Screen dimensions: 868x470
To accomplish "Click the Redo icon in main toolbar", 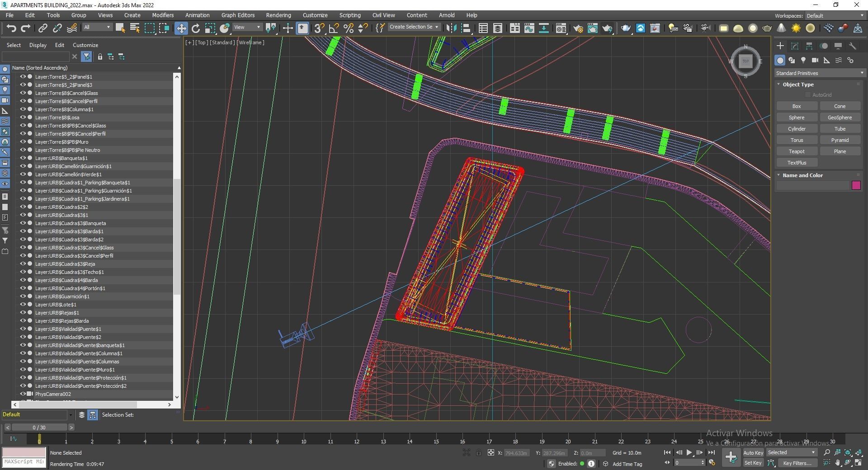I will pos(26,28).
